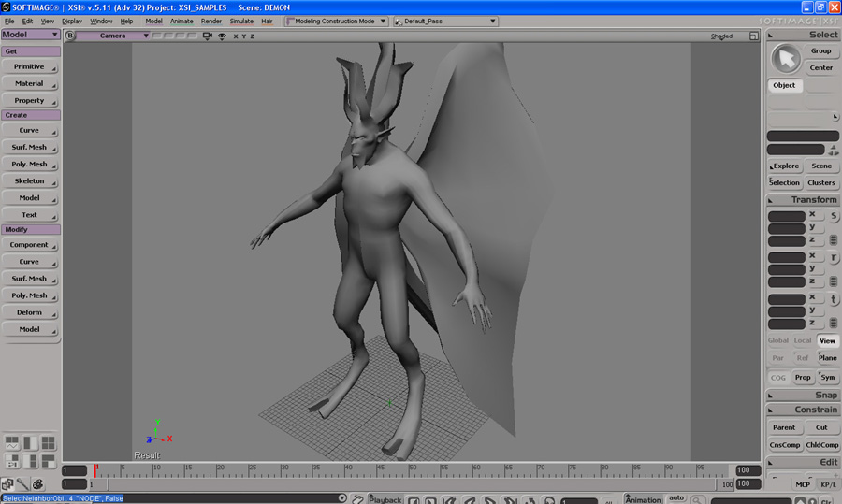Expand the command history dropdown arrow

click(342, 498)
